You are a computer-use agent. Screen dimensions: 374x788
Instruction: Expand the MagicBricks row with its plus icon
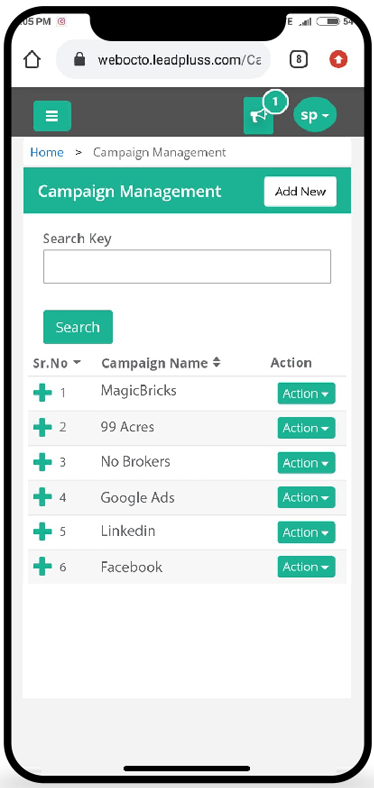point(42,392)
